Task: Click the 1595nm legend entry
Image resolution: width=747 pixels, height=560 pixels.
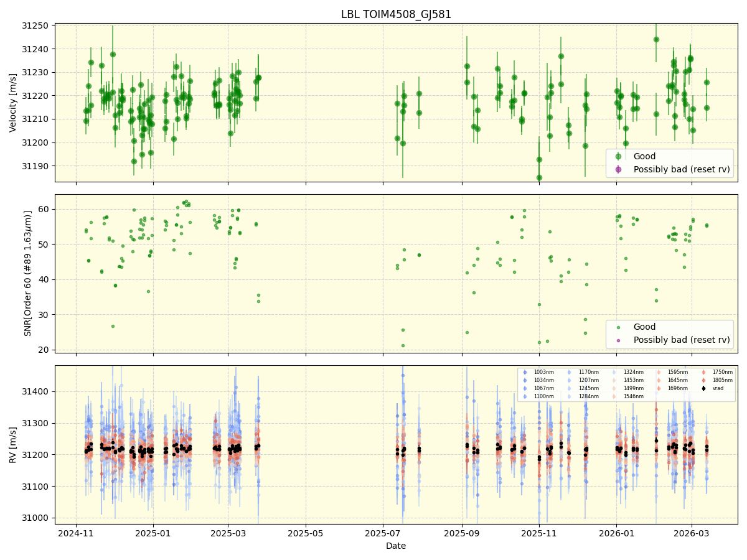Action: pyautogui.click(x=674, y=372)
